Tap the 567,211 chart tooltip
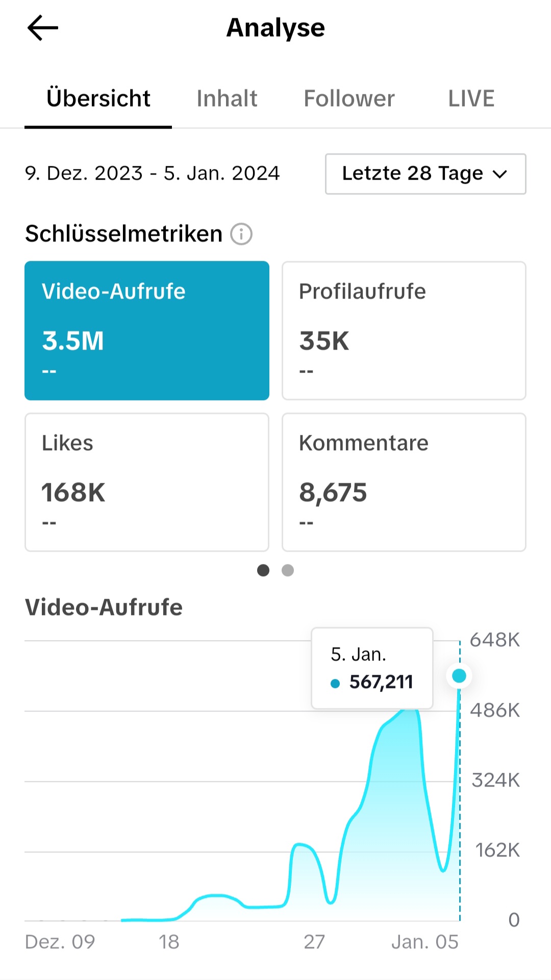Viewport: 551px width, 980px height. point(372,669)
